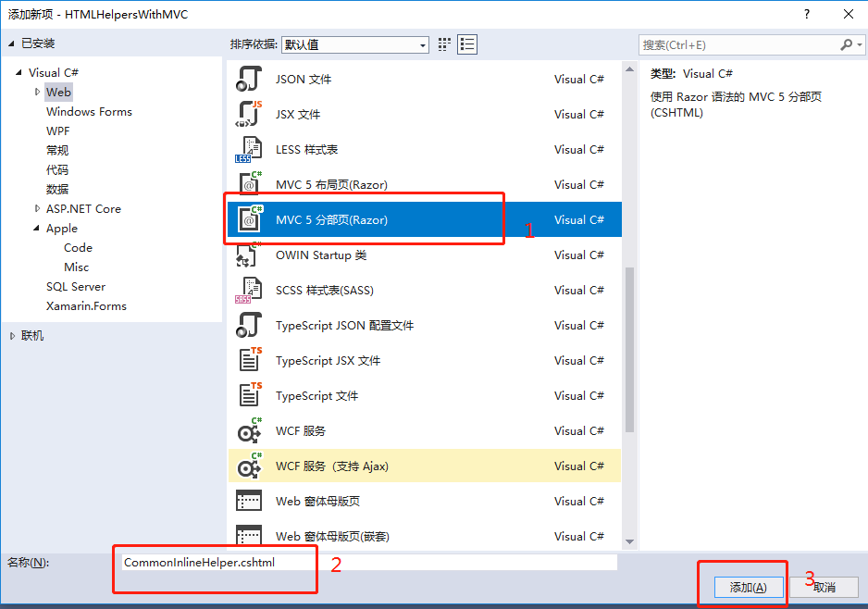This screenshot has width=868, height=609.
Task: Click the list scroll up arrow
Action: pos(629,69)
